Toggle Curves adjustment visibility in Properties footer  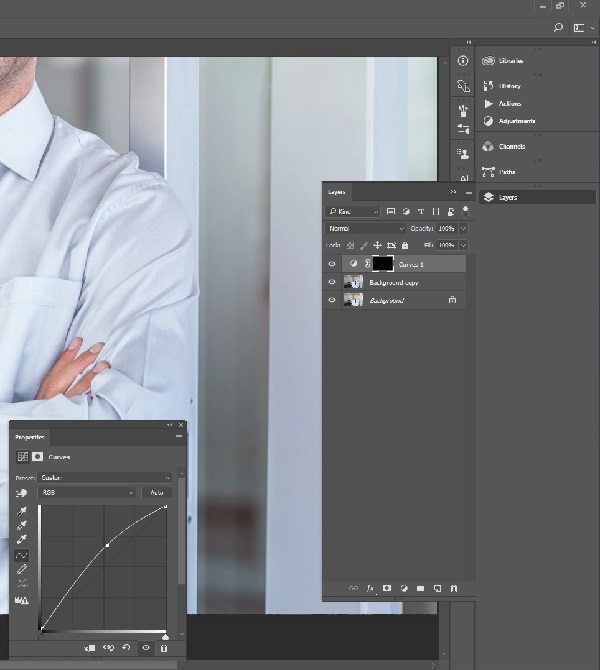point(146,648)
